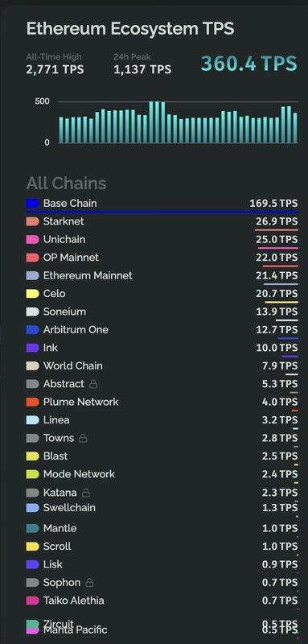The height and width of the screenshot is (644, 308).
Task: Click the All Chains heading
Action: (66, 184)
